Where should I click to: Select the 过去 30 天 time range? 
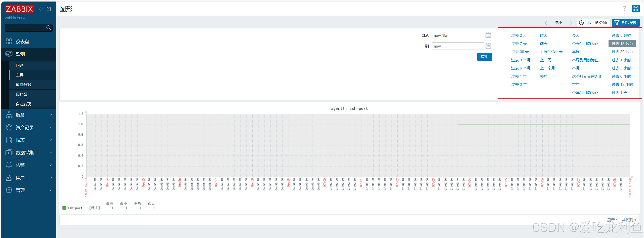520,52
